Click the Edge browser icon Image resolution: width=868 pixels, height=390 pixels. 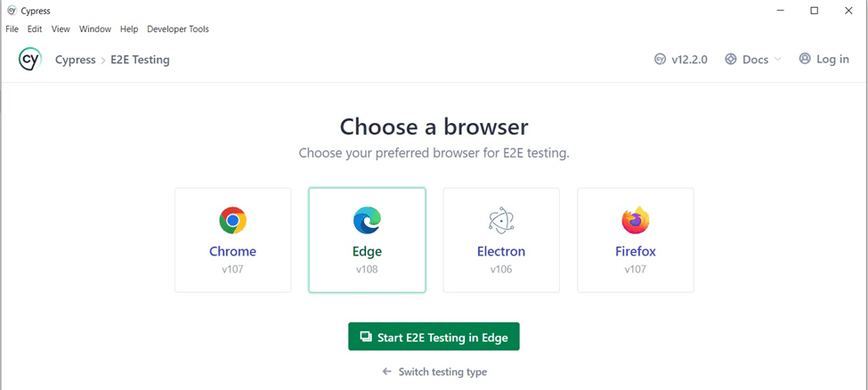coord(367,220)
